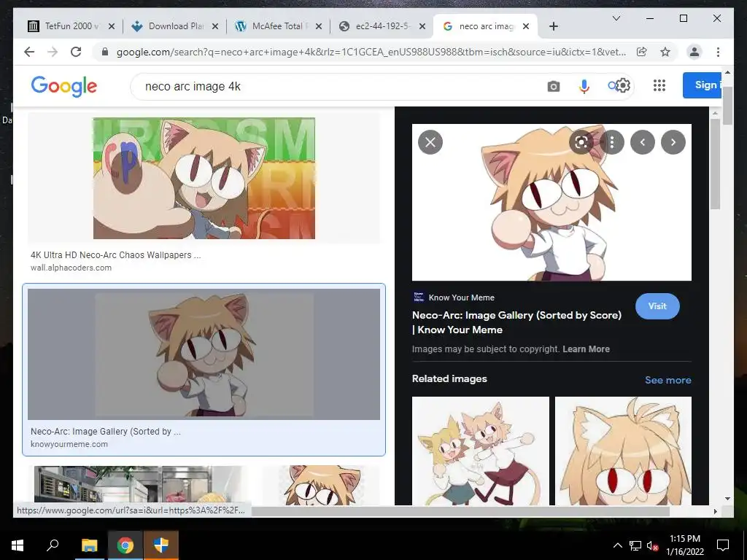Click 4K Ultra HD Neco-Arc Chaos Wallpapers caption
The image size is (747, 560).
116,255
